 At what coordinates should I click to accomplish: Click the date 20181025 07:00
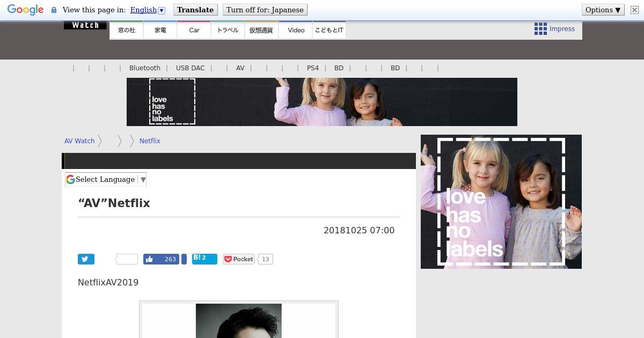[359, 230]
